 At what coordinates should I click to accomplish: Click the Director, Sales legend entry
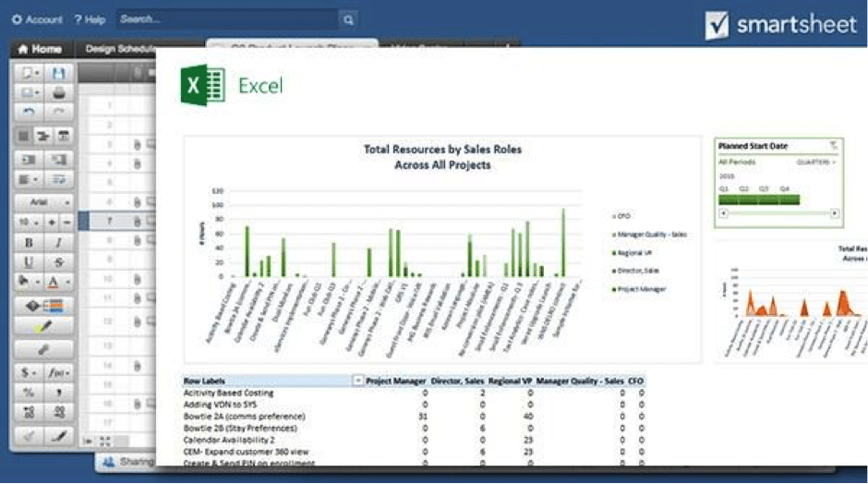tap(635, 271)
